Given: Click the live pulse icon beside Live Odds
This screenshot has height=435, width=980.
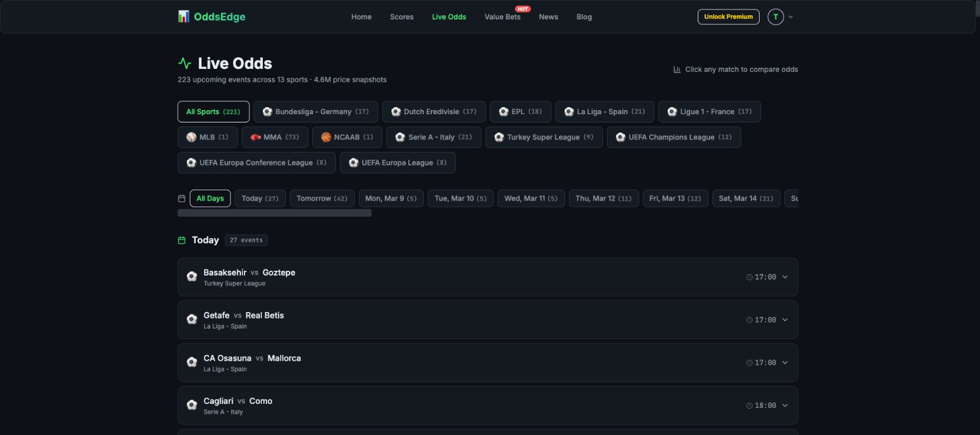Looking at the screenshot, I should pos(184,63).
